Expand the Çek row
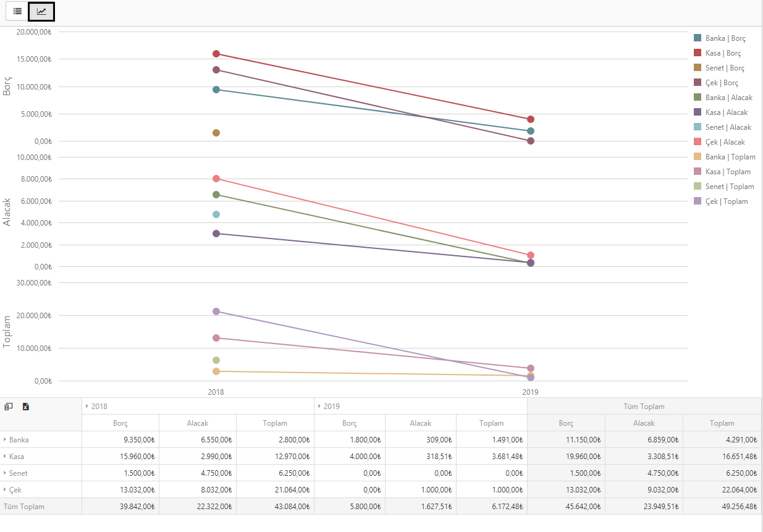763x532 pixels. pos(5,490)
